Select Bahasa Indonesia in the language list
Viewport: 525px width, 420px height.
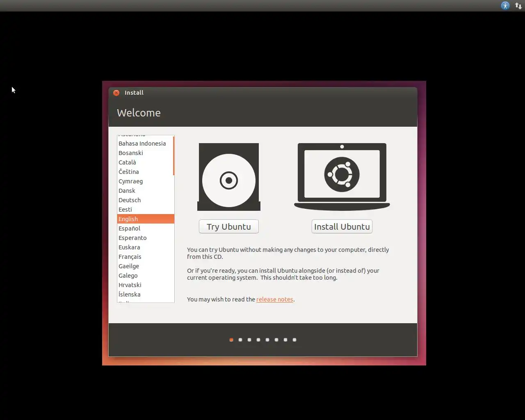[146, 144]
